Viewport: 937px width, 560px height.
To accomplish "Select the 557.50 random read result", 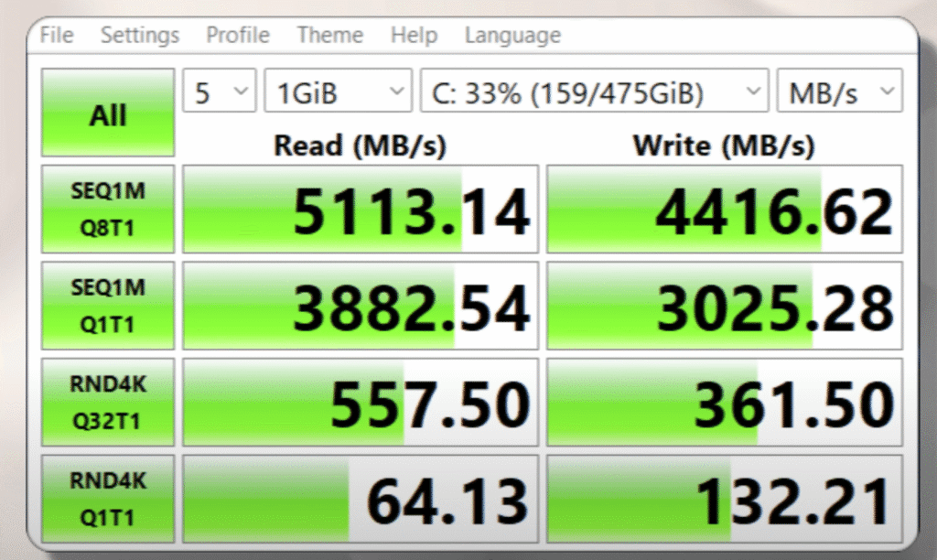I will [361, 404].
